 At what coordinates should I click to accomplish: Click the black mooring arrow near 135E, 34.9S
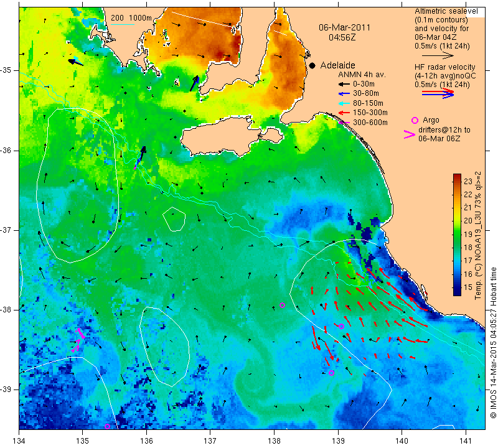[x=75, y=61]
